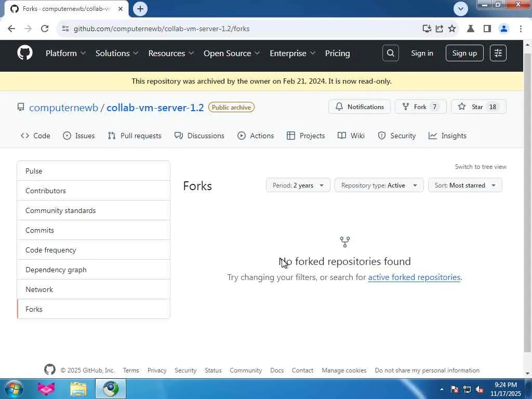Click the install app icon in address bar
This screenshot has height=399, width=532.
427,29
